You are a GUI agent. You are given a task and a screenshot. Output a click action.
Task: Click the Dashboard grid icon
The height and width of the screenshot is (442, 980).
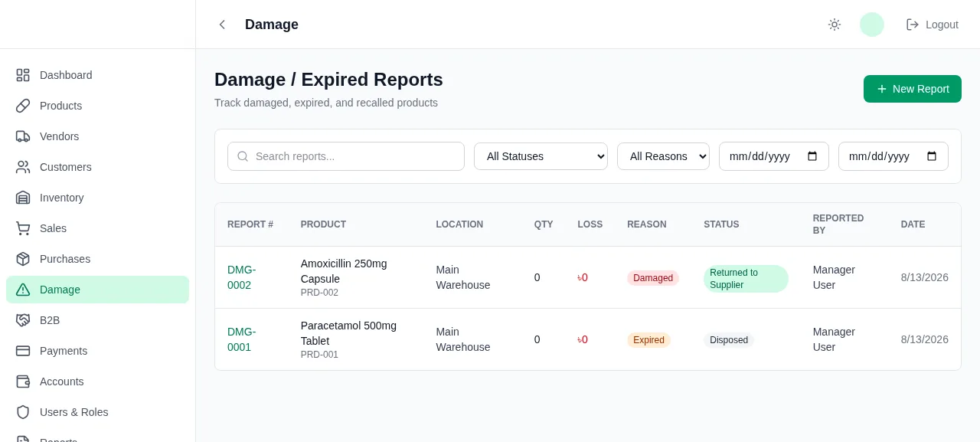coord(23,75)
